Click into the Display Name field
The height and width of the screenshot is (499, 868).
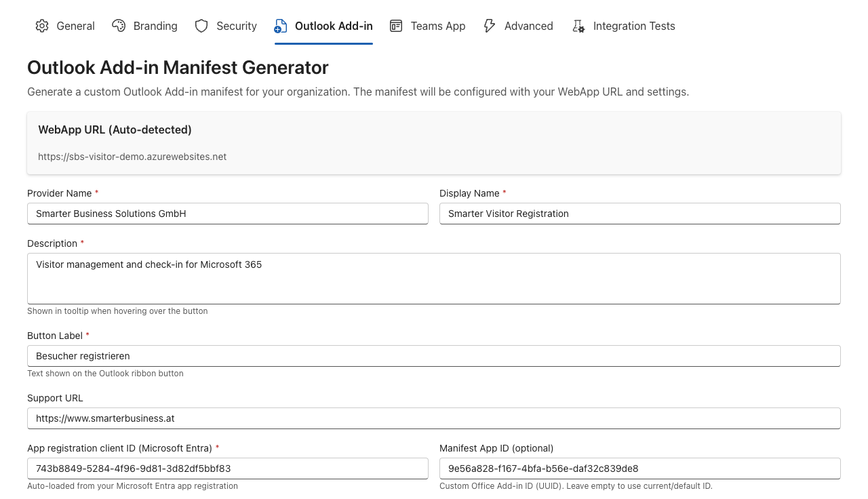640,214
